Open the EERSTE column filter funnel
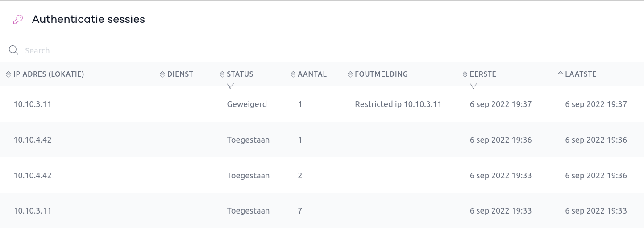This screenshot has height=230, width=644. (x=474, y=86)
